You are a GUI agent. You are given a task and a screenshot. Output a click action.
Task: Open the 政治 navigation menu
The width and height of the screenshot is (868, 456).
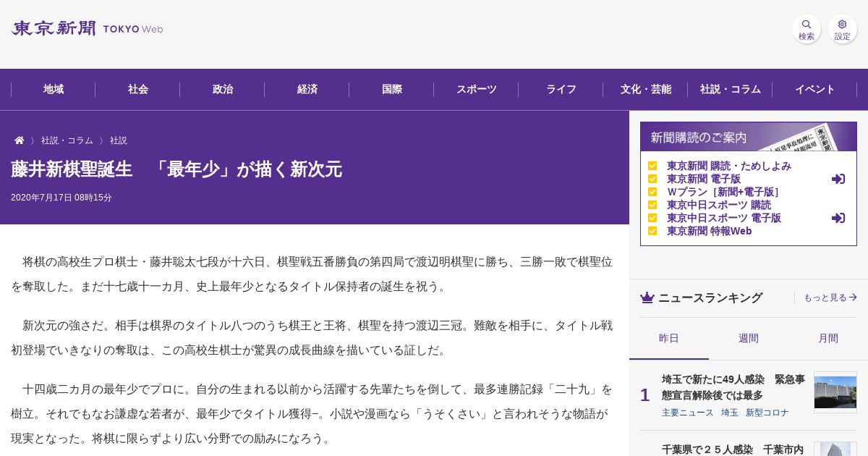click(223, 89)
